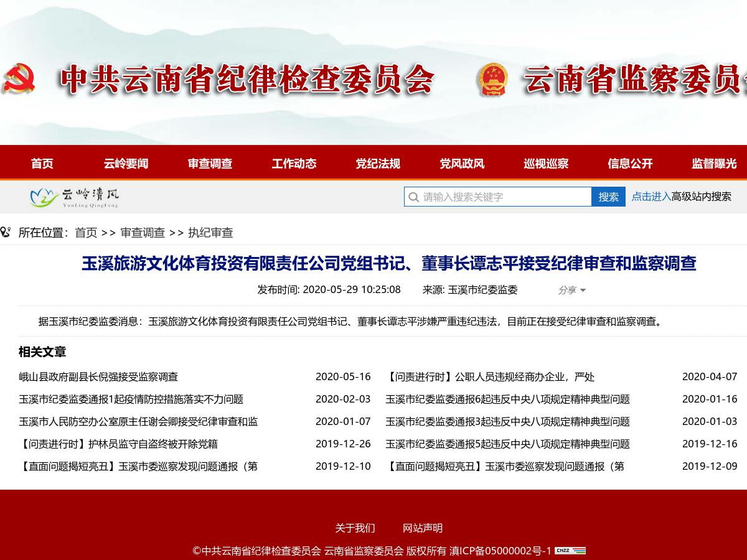Click 关于我们 in the footer
Screen dimensions: 747x560
point(355,528)
